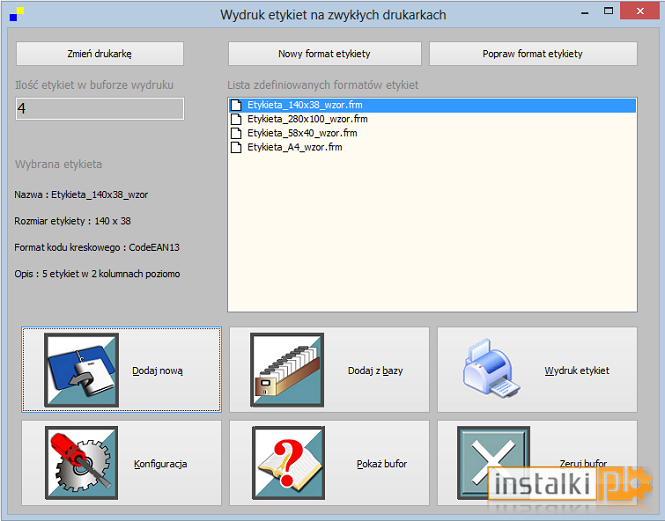Click the Zeruj bufor X icon

[494, 463]
